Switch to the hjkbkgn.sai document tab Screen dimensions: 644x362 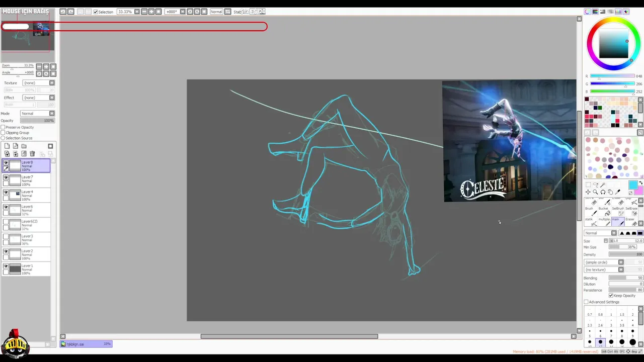click(x=86, y=344)
